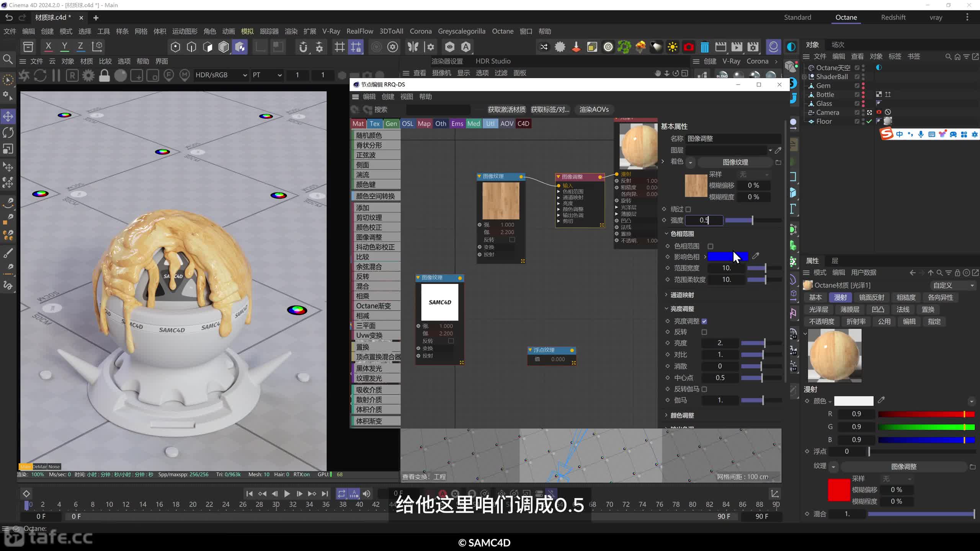Select the 漫射 material tab
The width and height of the screenshot is (980, 551).
coord(840,297)
